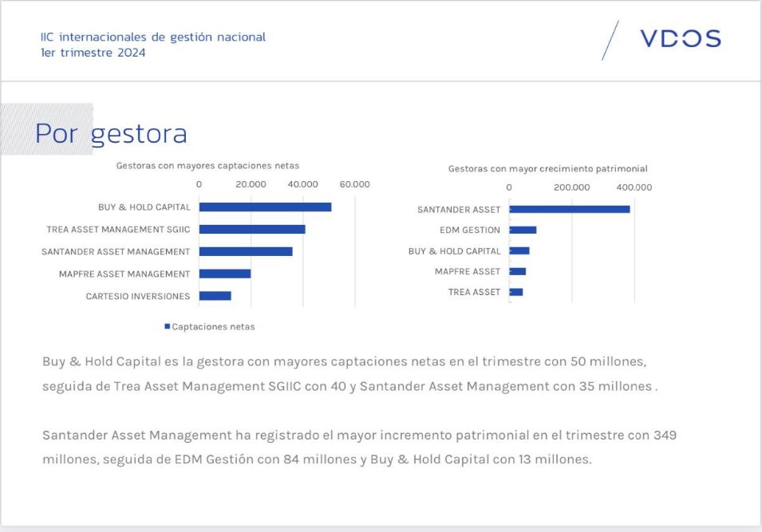
Task: Click the 'CARTESIO INVERSIONES' axis label
Action: [138, 297]
